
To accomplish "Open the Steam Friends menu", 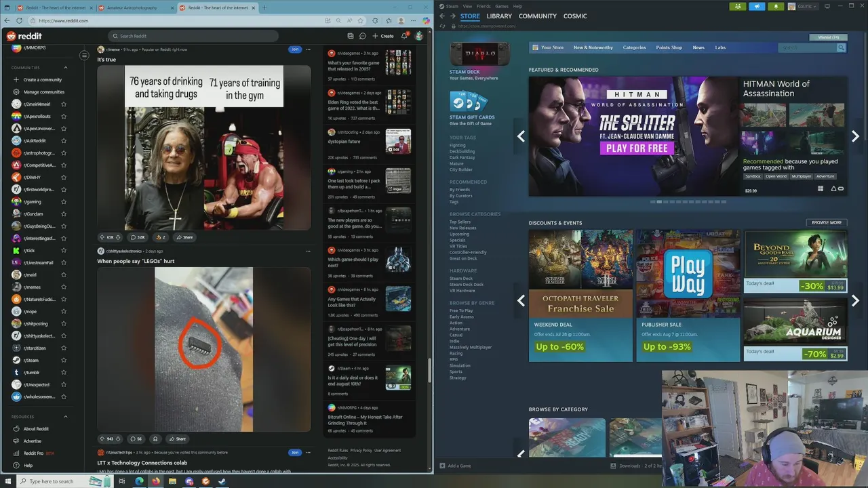I will point(484,6).
